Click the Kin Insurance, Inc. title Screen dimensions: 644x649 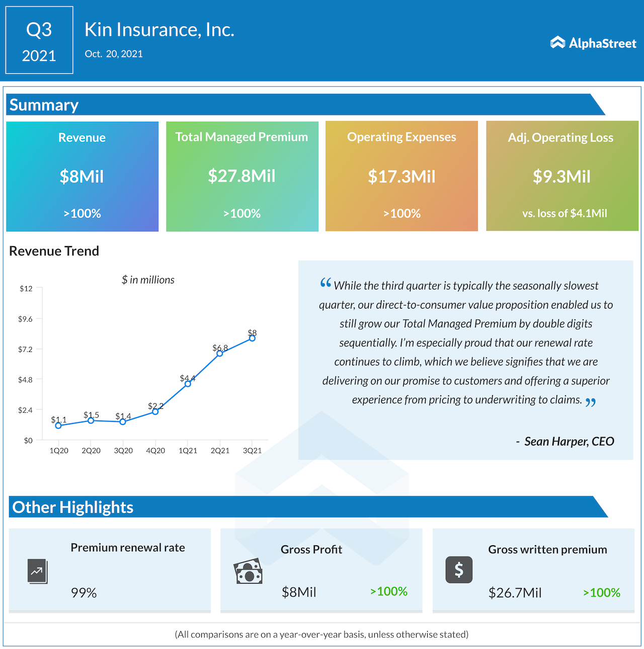(159, 30)
